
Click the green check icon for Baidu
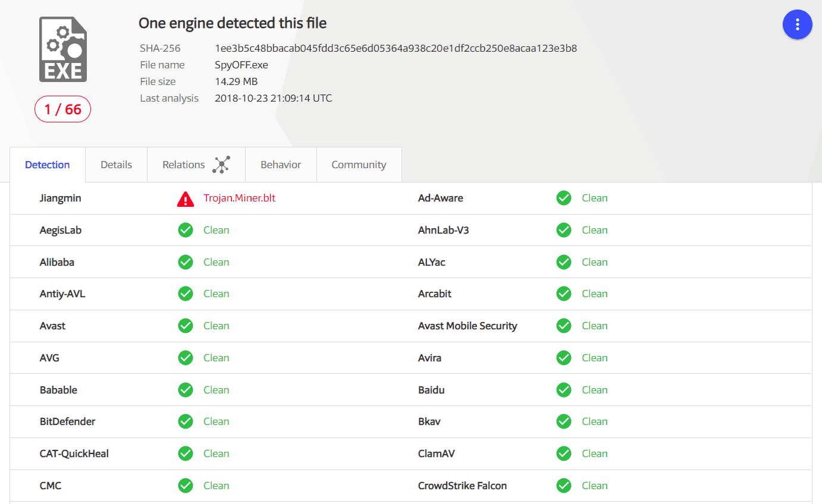point(564,390)
